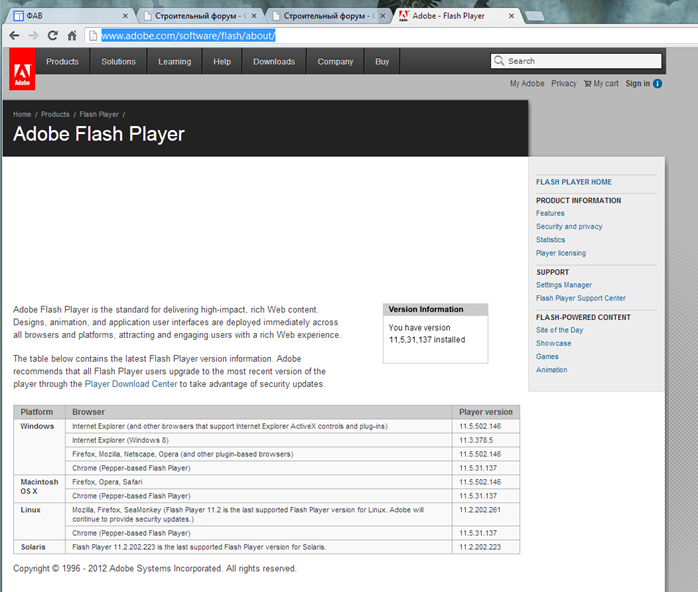
Task: Open the Learning menu
Action: coord(174,61)
